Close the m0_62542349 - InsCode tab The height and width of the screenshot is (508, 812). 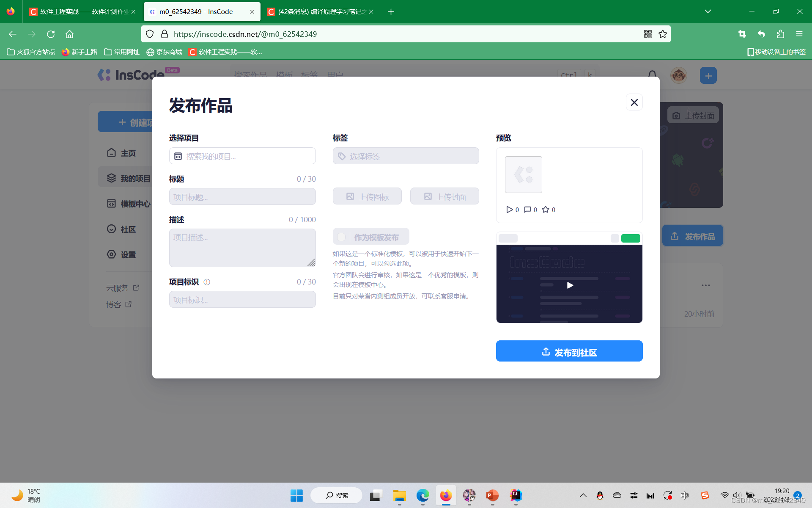[x=252, y=11]
